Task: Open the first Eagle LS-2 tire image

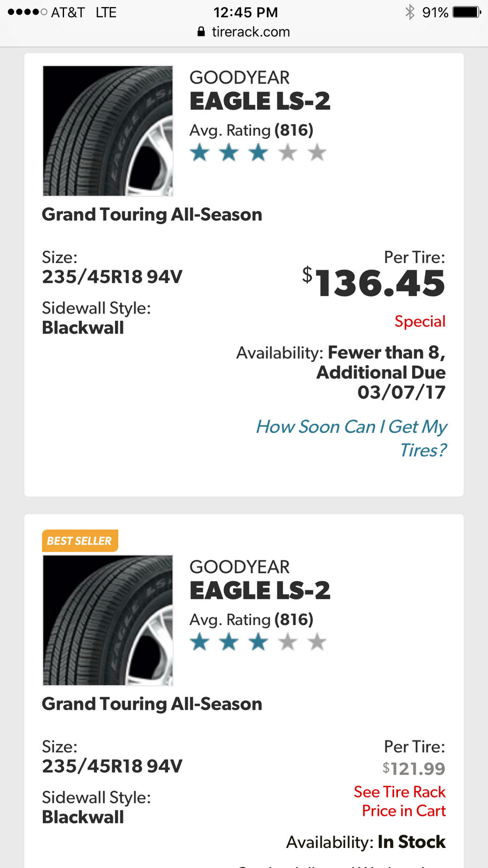Action: 108,131
